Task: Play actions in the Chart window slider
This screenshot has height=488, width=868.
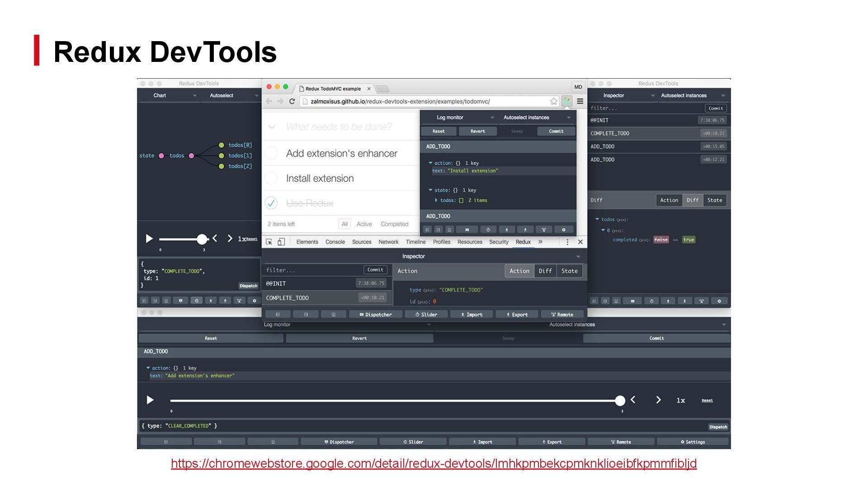Action: tap(149, 239)
